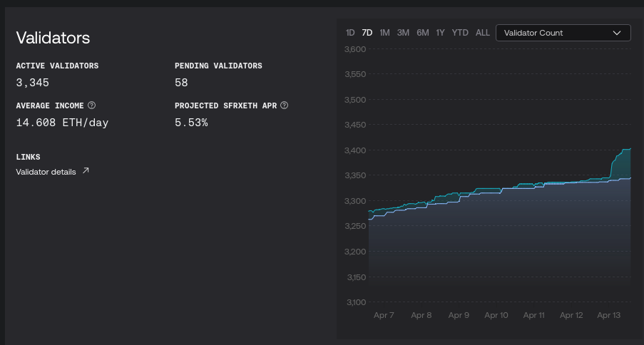The height and width of the screenshot is (345, 644).
Task: Click the Apr 7 date label on chart
Action: (384, 315)
